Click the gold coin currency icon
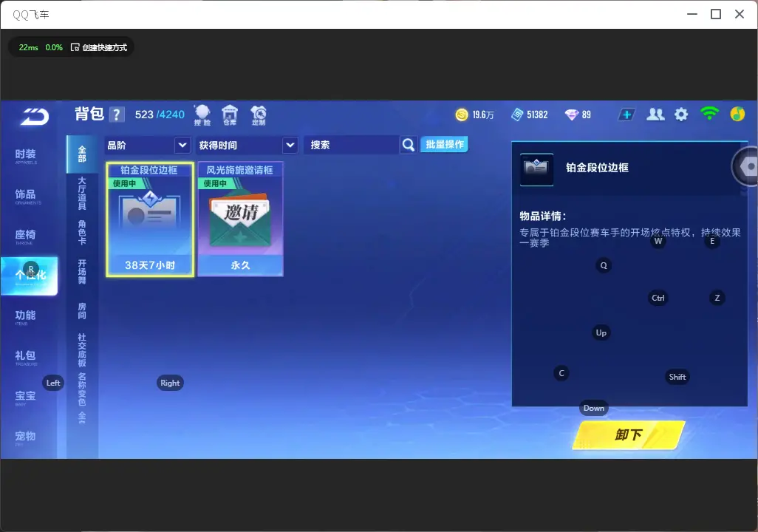The image size is (758, 532). click(462, 115)
